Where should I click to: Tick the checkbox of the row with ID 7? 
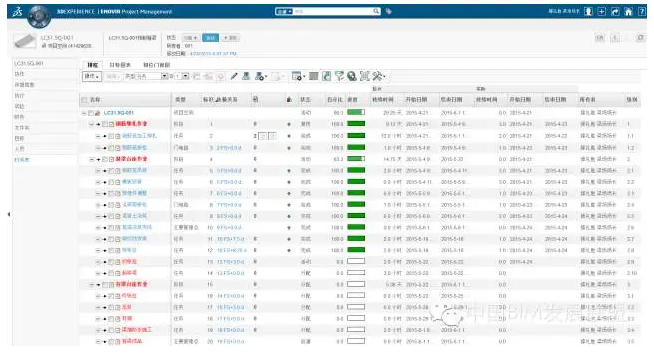click(x=111, y=194)
